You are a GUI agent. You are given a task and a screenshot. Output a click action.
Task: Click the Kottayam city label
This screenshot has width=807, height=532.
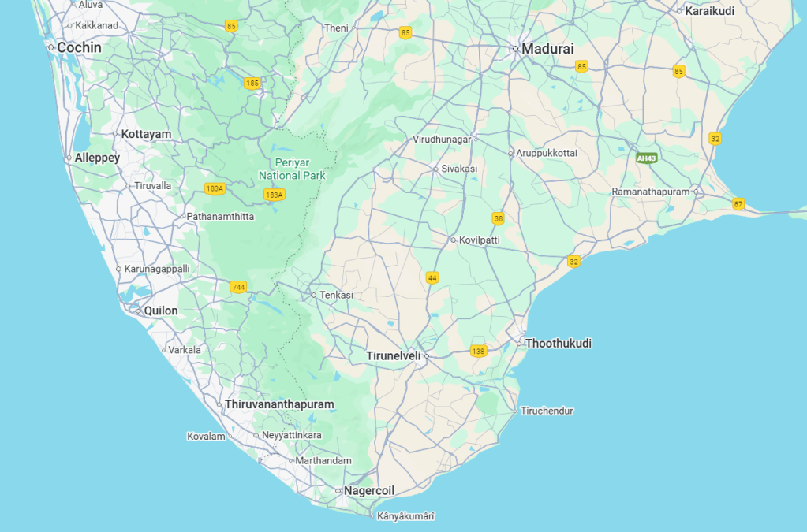click(x=146, y=134)
